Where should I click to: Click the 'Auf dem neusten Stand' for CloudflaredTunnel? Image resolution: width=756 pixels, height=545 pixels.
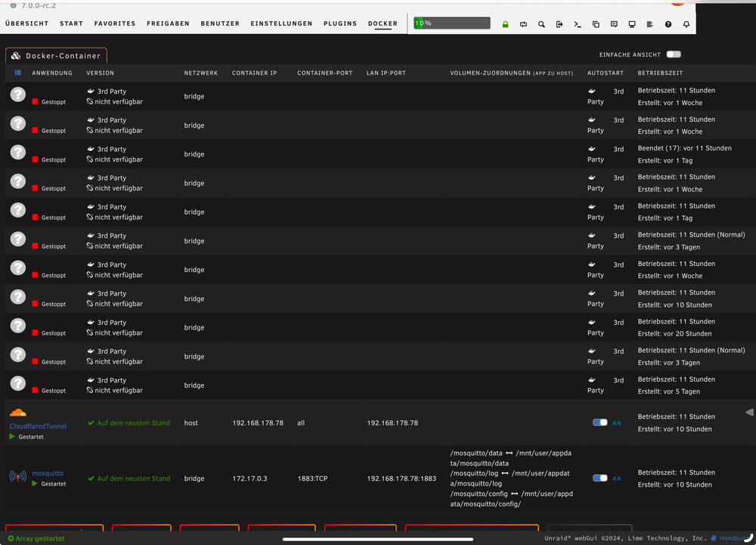pos(134,423)
